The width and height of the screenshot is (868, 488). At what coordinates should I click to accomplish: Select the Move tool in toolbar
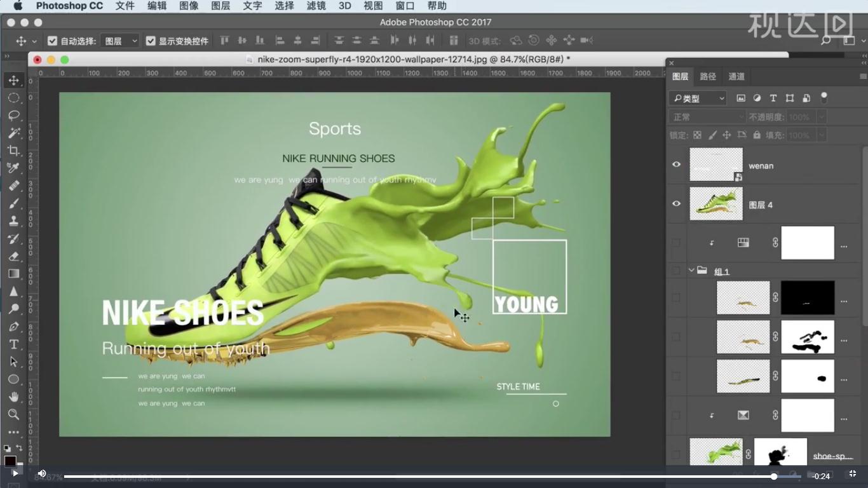(13, 80)
